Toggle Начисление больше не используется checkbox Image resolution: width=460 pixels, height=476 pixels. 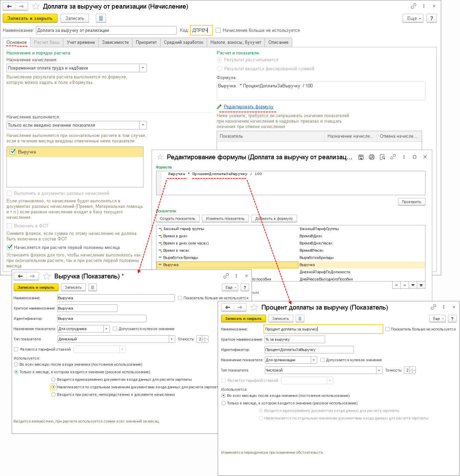tap(218, 30)
